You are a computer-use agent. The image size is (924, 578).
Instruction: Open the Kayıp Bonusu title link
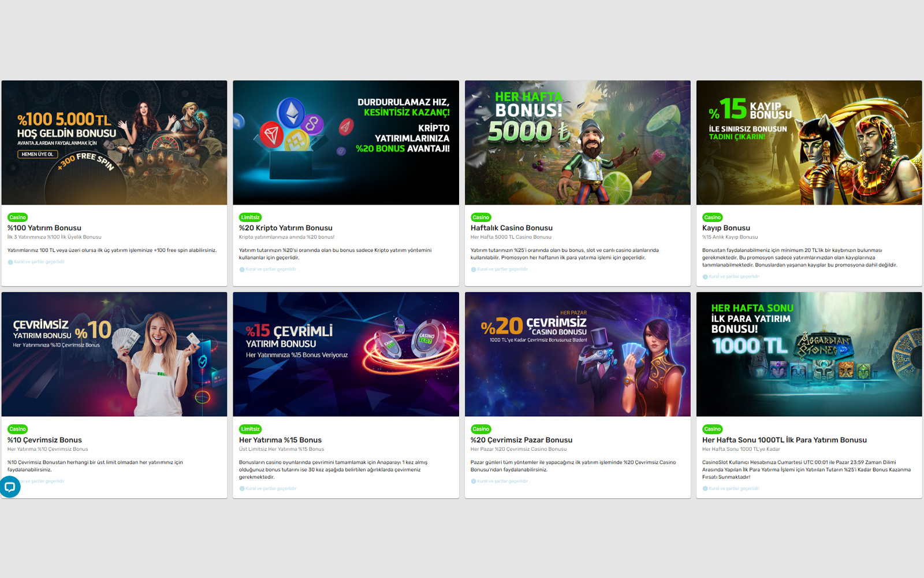click(x=726, y=228)
